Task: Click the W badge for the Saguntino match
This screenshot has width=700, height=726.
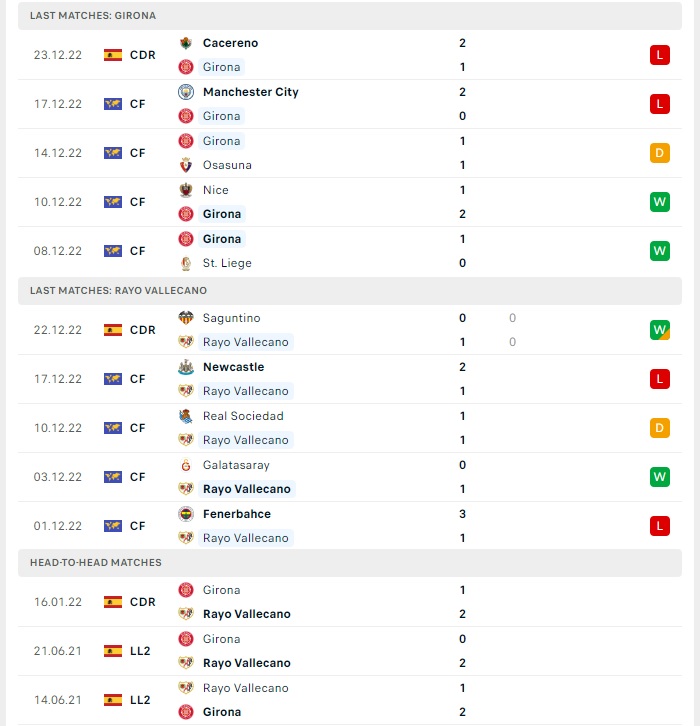Action: pyautogui.click(x=660, y=330)
